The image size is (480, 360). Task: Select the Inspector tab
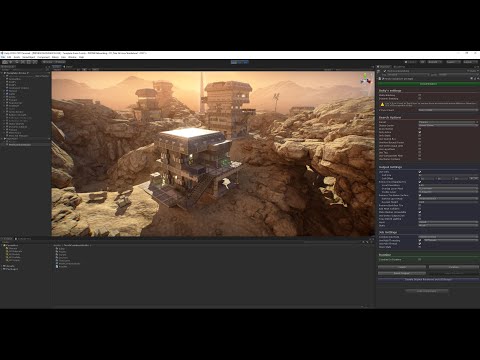[385, 67]
